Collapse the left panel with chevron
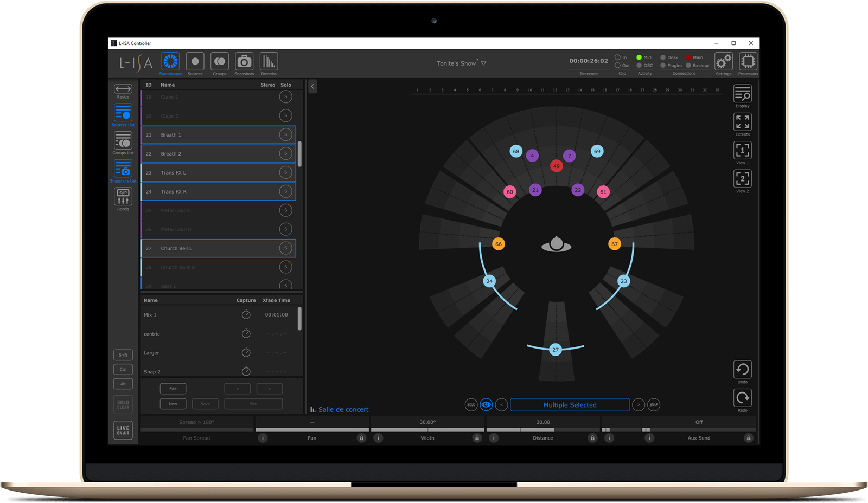 coord(312,87)
